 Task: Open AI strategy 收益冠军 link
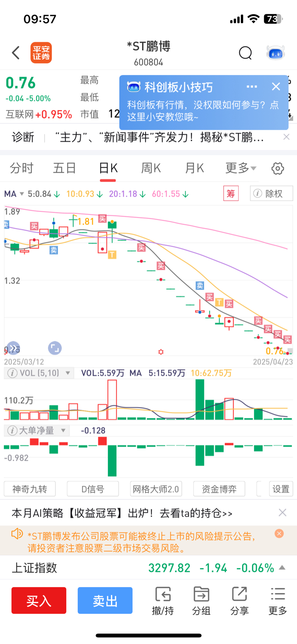[122, 513]
